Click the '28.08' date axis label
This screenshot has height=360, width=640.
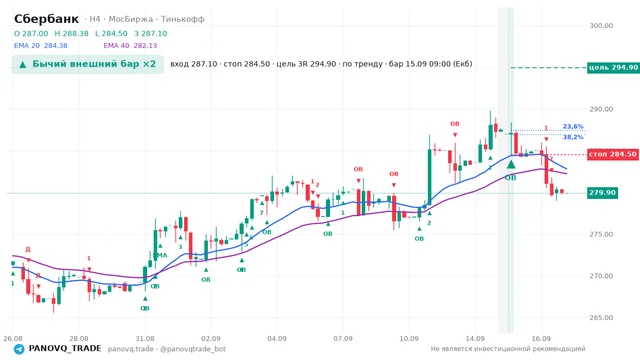click(79, 338)
